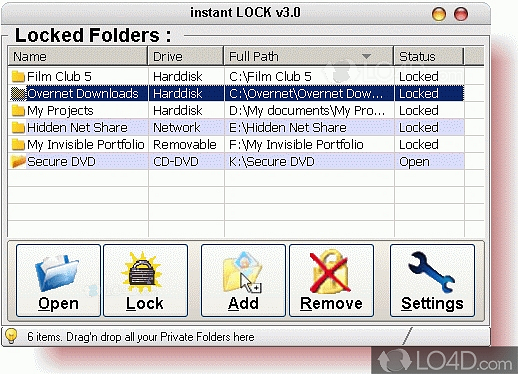Sort by the Drive column header

click(186, 56)
